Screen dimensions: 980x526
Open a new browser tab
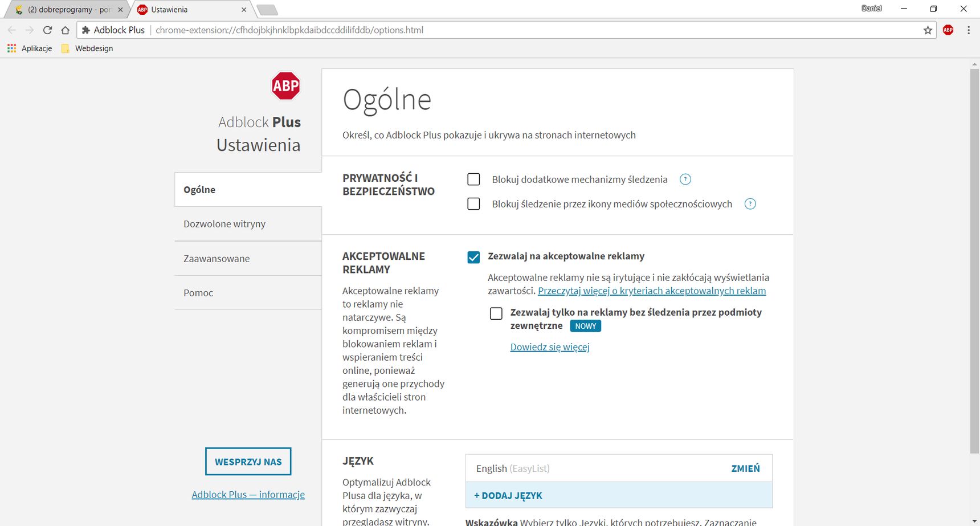coord(267,10)
